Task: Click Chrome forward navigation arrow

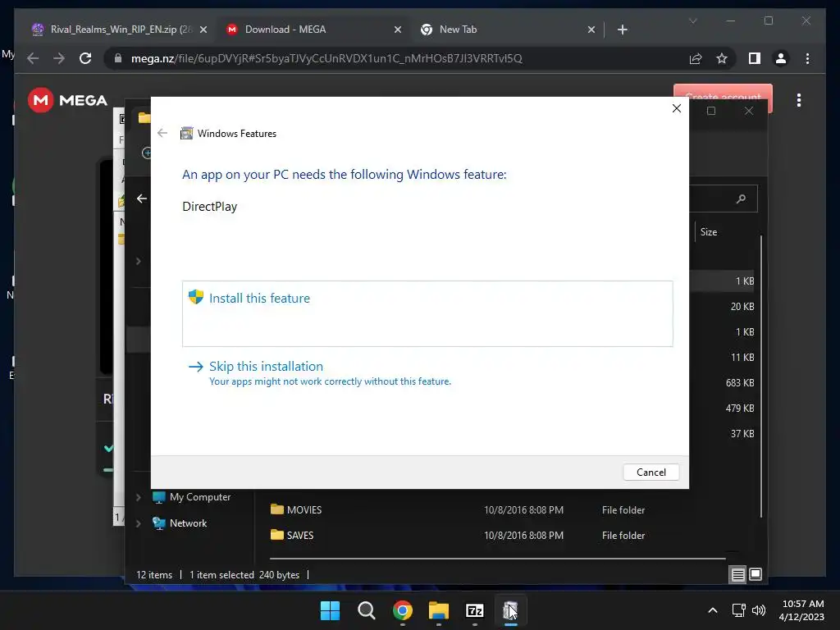Action: 59,58
